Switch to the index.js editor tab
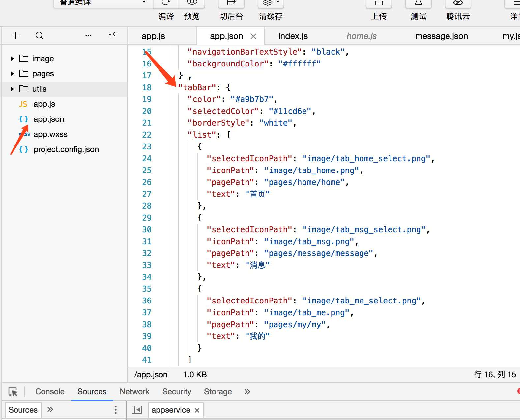This screenshot has height=420, width=520. pyautogui.click(x=293, y=36)
